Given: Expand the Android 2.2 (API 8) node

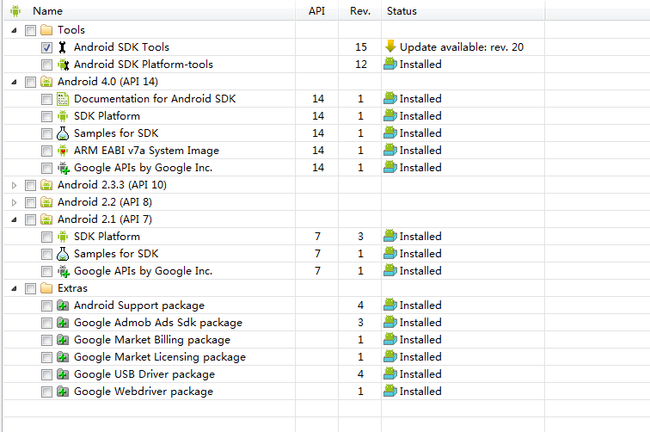Looking at the screenshot, I should pos(14,203).
